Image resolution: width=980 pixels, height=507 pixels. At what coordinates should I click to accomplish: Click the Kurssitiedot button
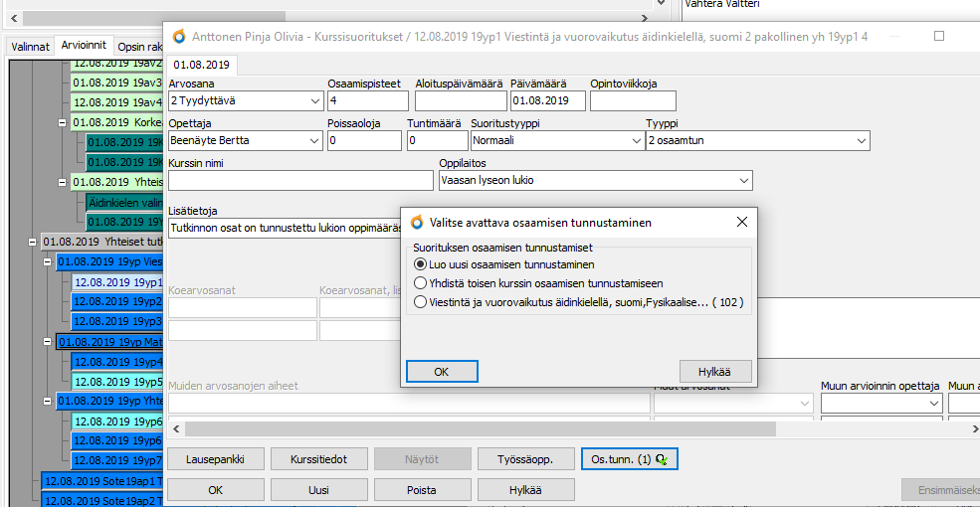pos(318,459)
